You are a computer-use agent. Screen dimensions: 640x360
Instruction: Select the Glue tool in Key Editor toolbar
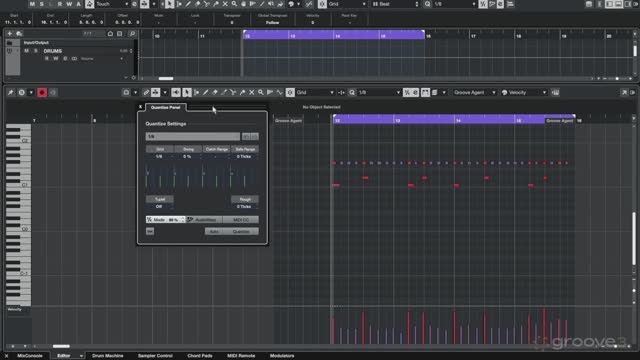click(x=242, y=93)
